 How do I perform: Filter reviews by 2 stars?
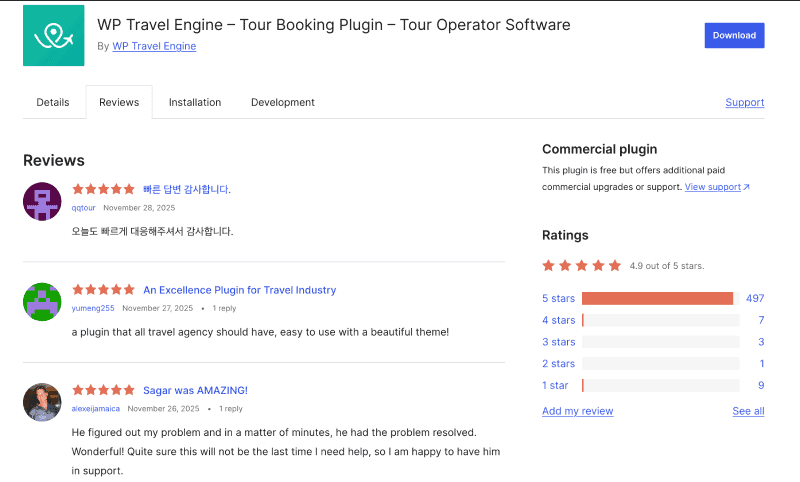[558, 363]
